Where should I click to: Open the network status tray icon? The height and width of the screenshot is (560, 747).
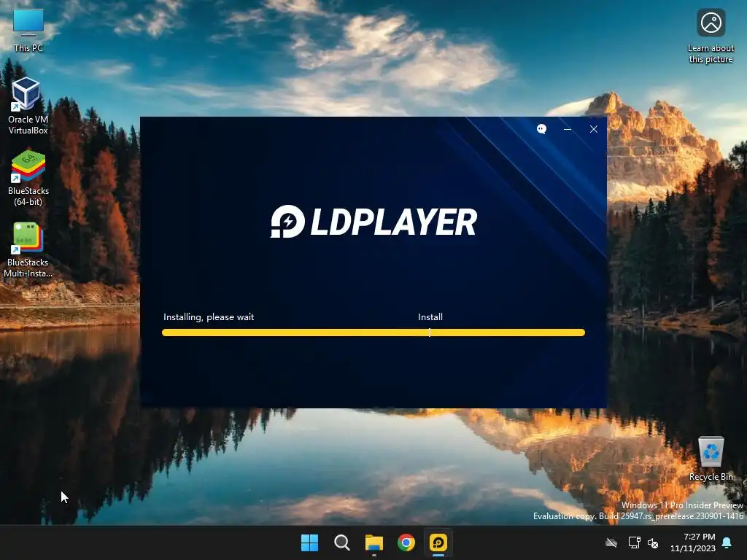(634, 542)
